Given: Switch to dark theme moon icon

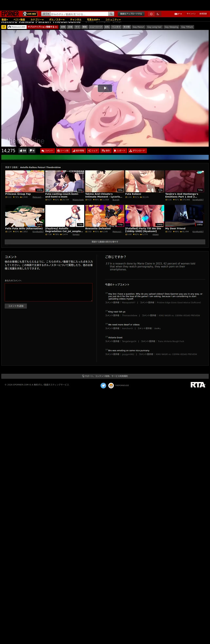Looking at the screenshot, I should (x=158, y=14).
